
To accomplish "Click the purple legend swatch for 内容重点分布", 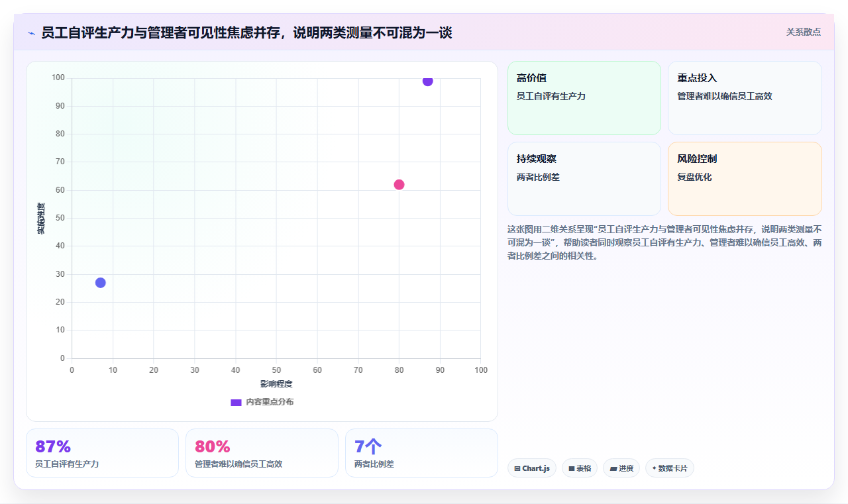I will pyautogui.click(x=236, y=402).
